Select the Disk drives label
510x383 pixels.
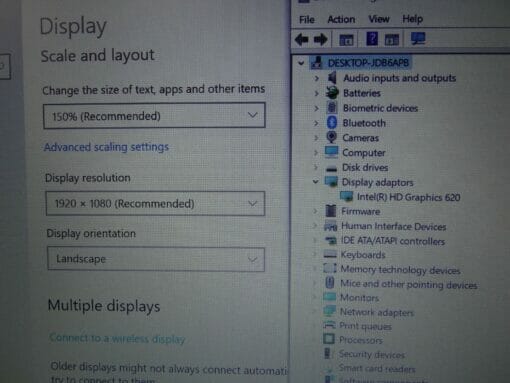[x=365, y=167]
